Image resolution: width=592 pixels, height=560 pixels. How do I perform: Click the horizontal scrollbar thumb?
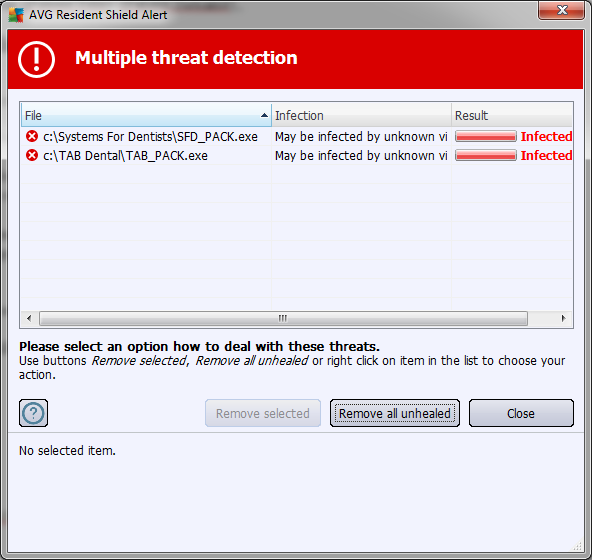tap(283, 318)
